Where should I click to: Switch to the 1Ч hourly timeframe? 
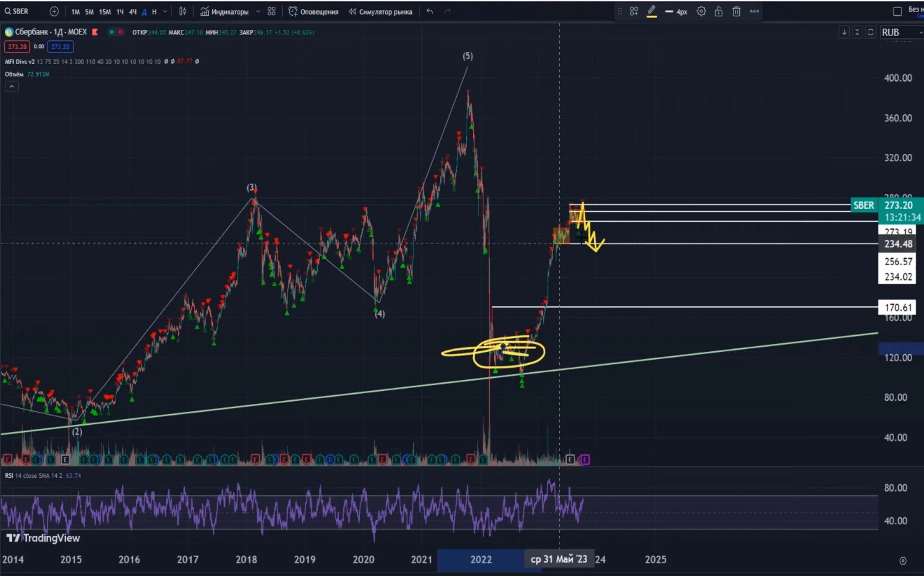(x=120, y=12)
